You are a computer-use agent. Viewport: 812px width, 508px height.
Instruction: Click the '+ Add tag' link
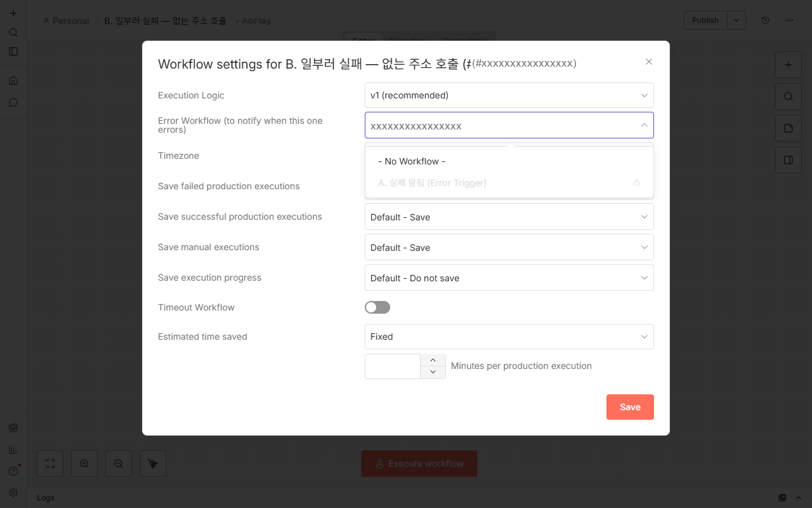click(252, 21)
